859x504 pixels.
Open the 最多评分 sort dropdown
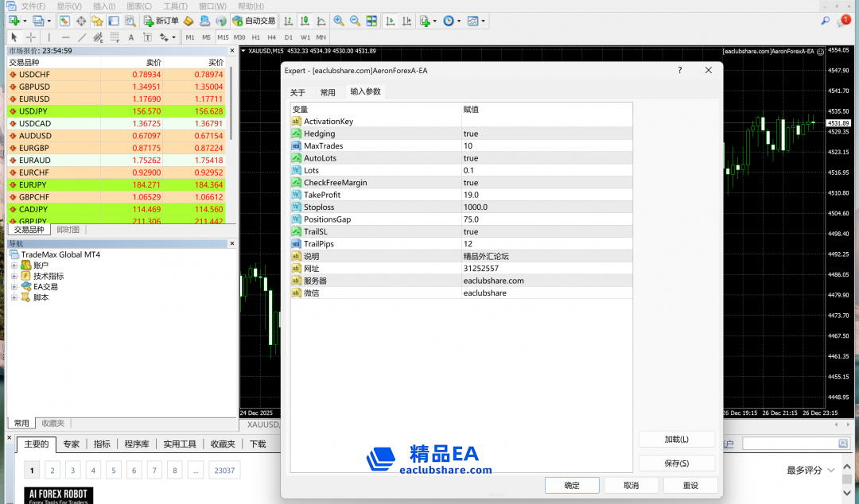(810, 470)
